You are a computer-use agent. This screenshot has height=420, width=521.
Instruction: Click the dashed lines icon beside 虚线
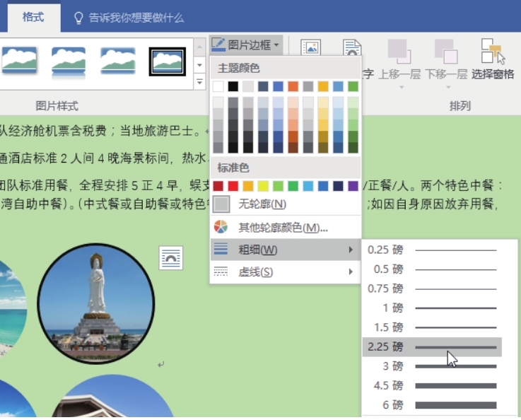[x=221, y=272]
